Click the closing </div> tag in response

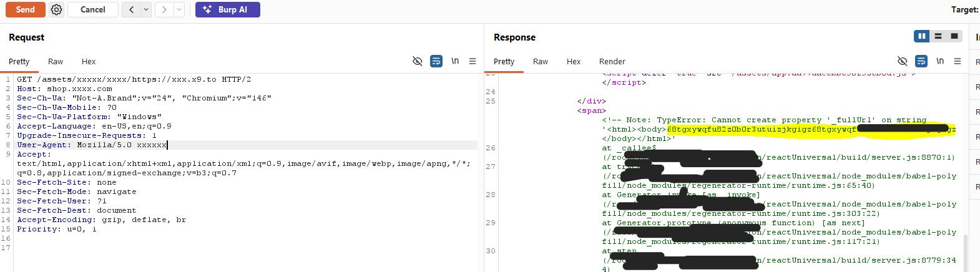[592, 101]
